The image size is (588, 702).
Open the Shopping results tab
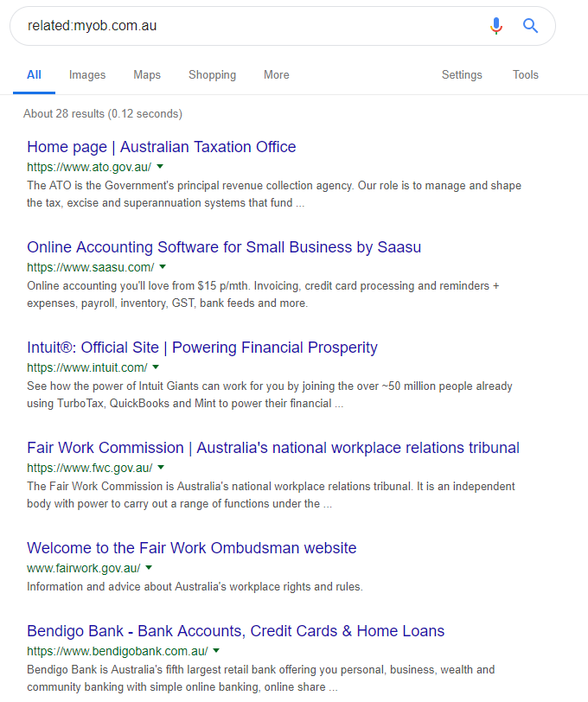[x=212, y=74]
